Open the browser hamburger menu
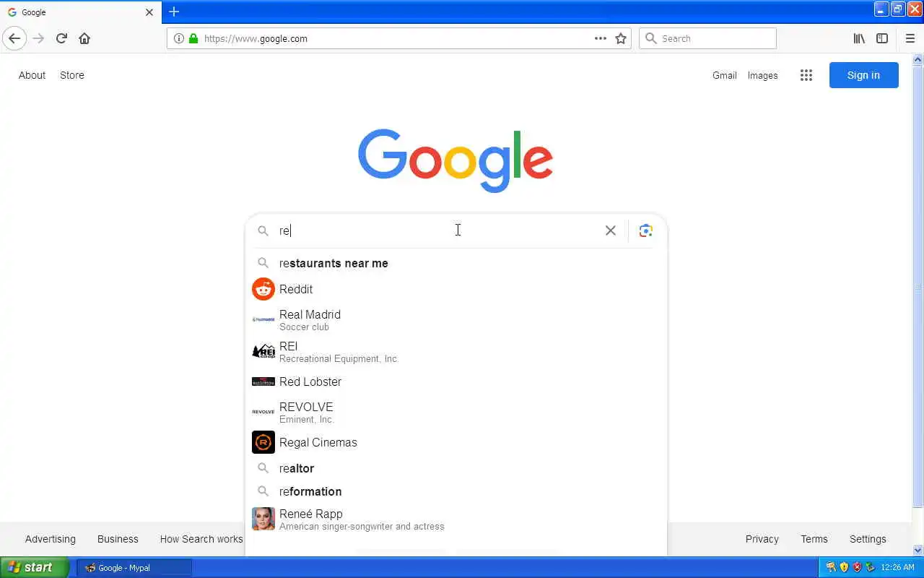The image size is (924, 578). [910, 38]
